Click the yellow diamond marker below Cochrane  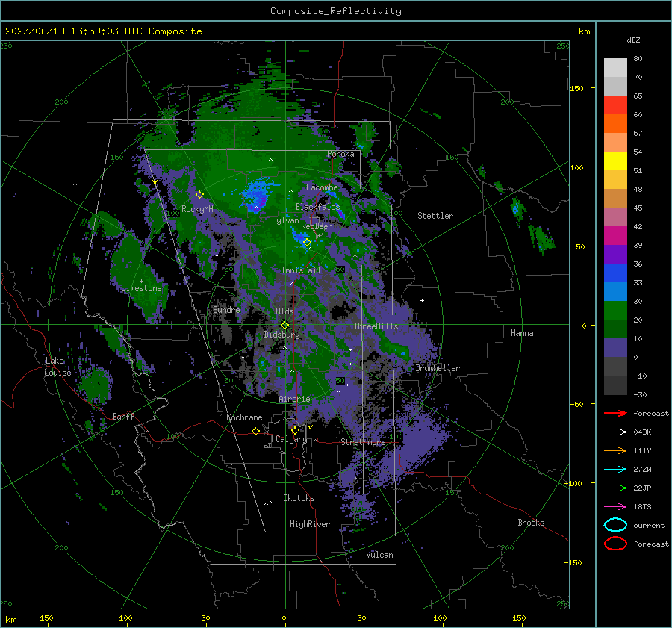[255, 431]
